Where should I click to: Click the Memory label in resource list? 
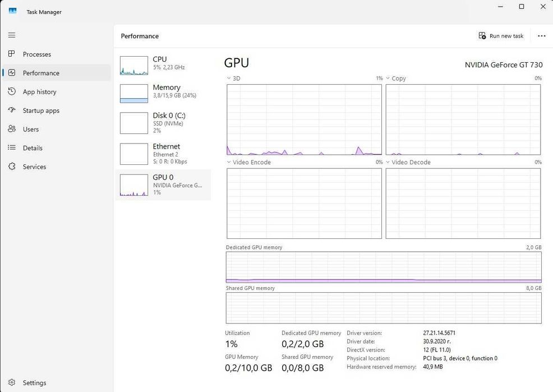167,87
